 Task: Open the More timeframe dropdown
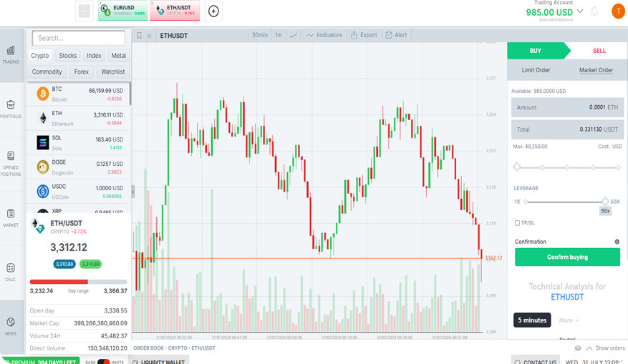[569, 320]
